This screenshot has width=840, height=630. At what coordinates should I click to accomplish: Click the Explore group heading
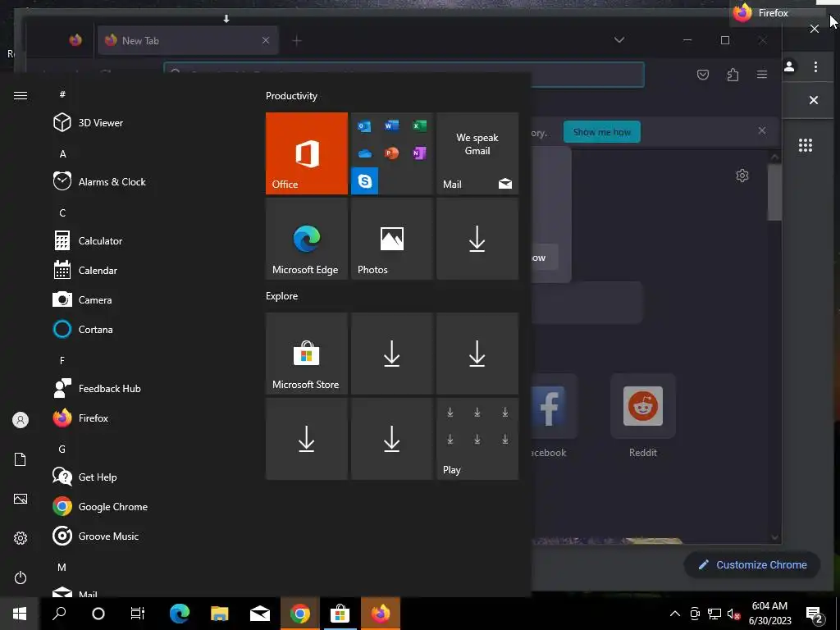[282, 295]
